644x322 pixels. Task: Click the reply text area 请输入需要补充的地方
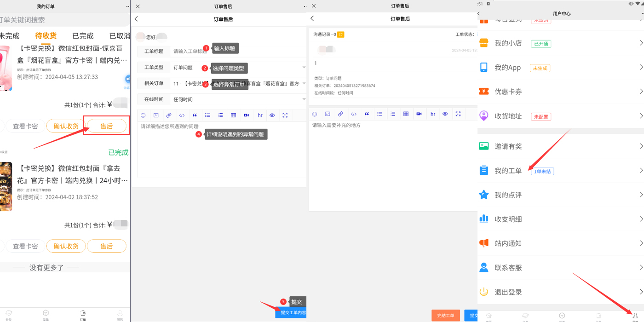pyautogui.click(x=393, y=166)
